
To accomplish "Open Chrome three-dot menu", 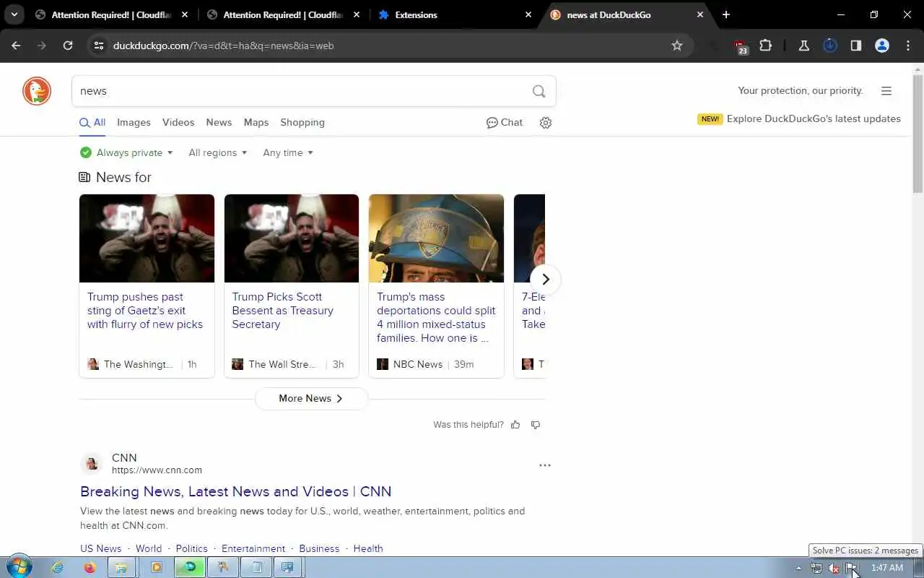I will pos(908,46).
